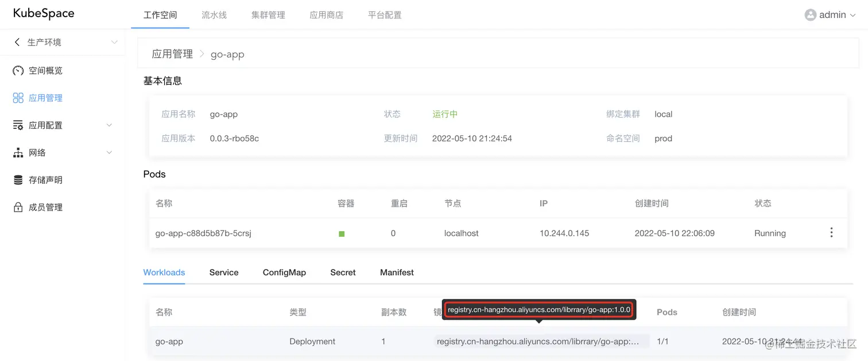Viewport: 868px width, 361px height.
Task: Click 应用管理 in the breadcrumb
Action: 172,53
